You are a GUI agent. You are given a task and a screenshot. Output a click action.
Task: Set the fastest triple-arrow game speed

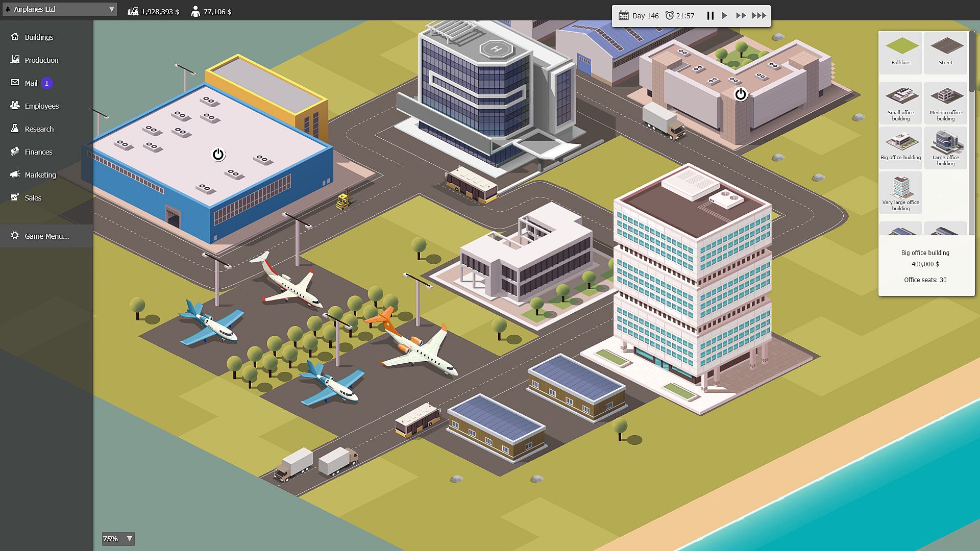tap(759, 16)
